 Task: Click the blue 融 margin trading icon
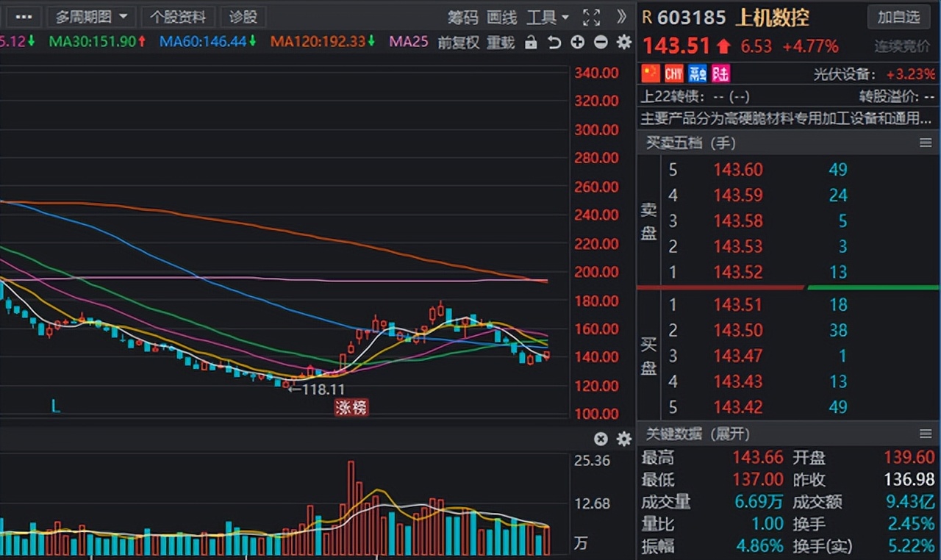tap(698, 73)
